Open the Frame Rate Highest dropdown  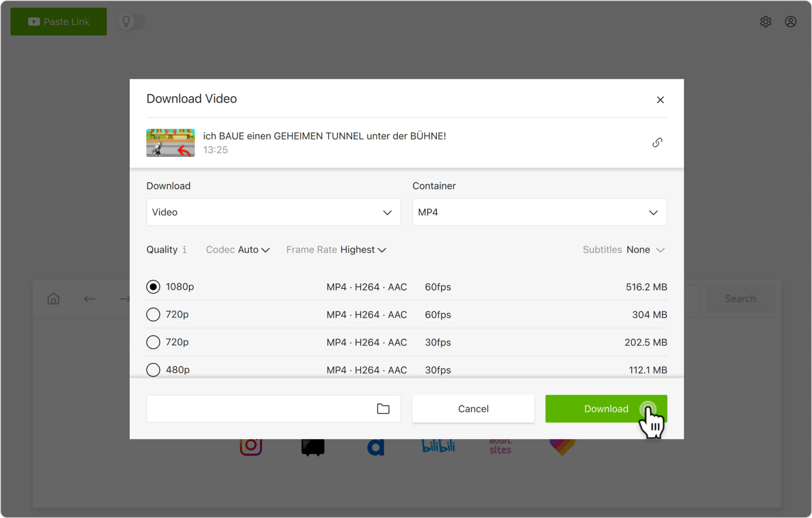[363, 250]
